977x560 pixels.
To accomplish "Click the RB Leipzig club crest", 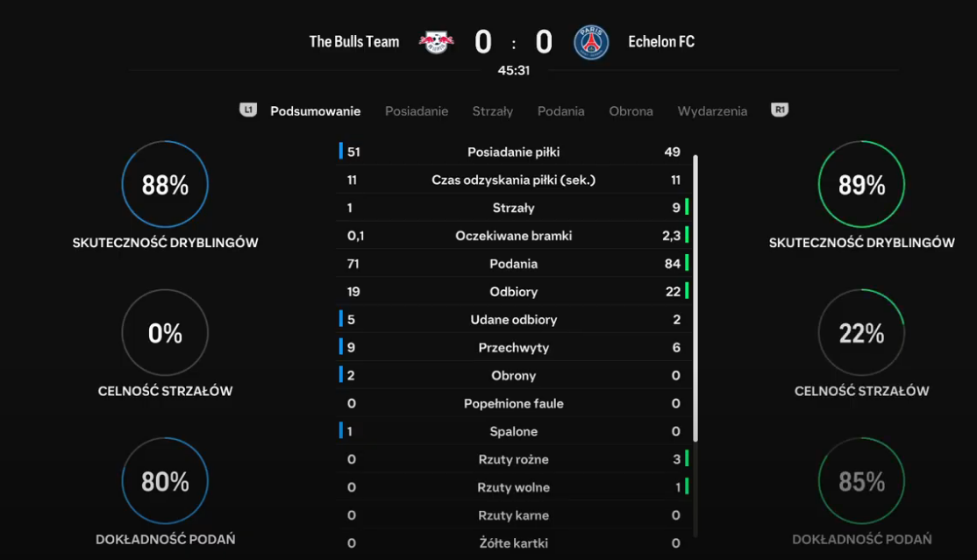I will [436, 42].
